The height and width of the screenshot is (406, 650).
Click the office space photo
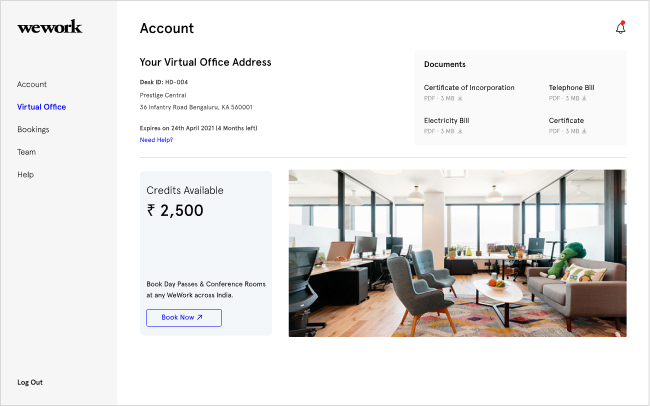click(x=458, y=253)
